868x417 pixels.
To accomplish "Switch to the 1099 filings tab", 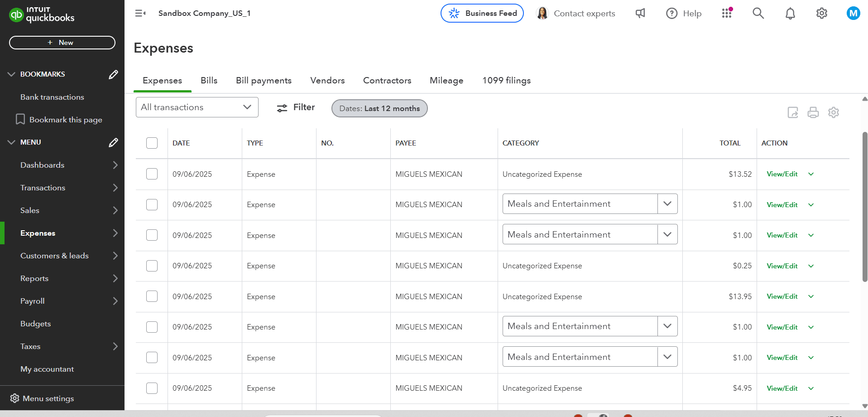I will pyautogui.click(x=506, y=80).
